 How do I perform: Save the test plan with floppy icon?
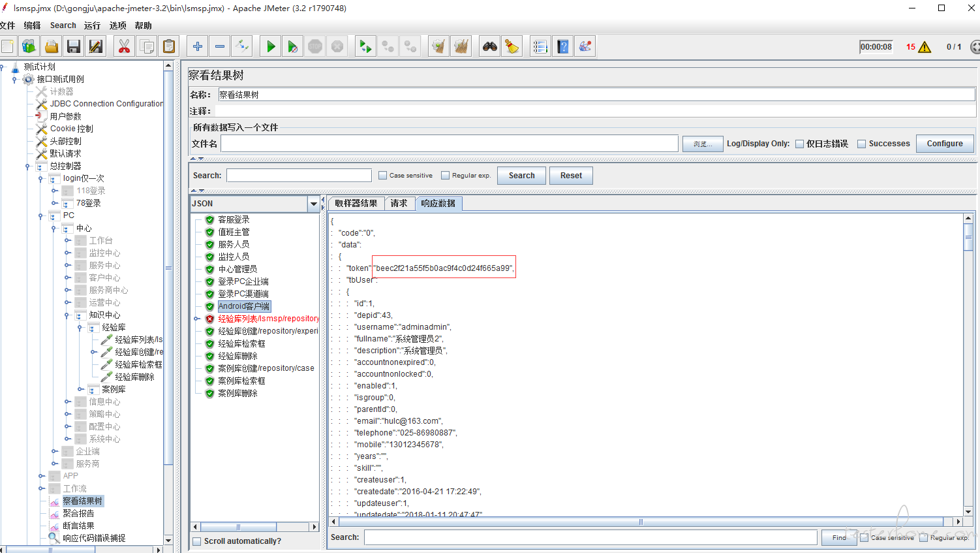(x=73, y=46)
